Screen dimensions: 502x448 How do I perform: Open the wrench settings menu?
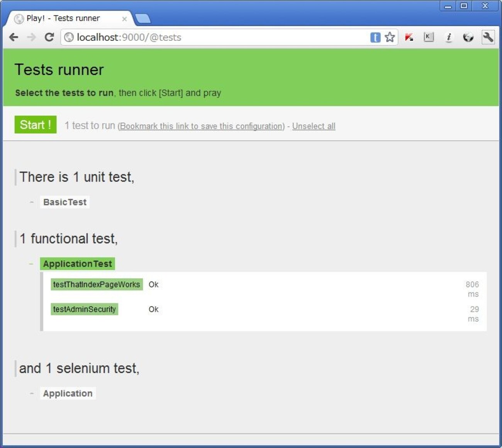pos(488,37)
